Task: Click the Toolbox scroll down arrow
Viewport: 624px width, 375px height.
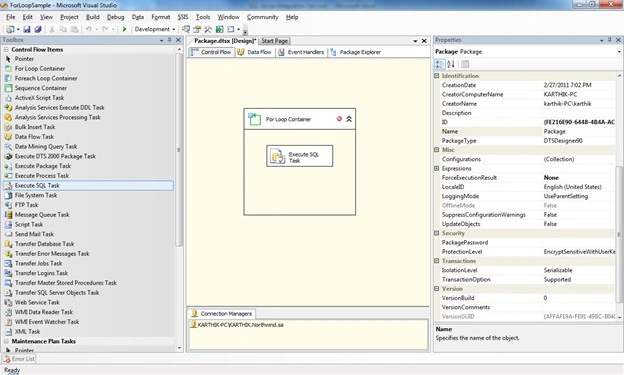Action: click(179, 348)
